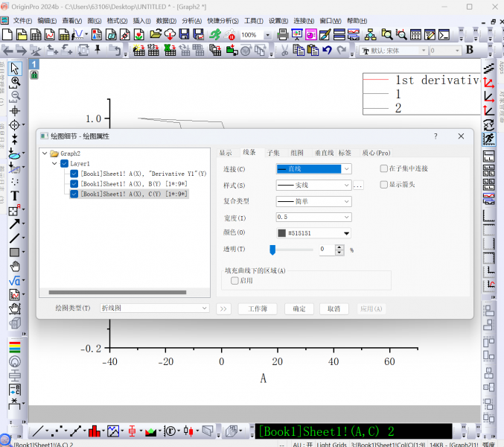Uncheck the Derivative Y1 plot checkbox

click(x=74, y=174)
